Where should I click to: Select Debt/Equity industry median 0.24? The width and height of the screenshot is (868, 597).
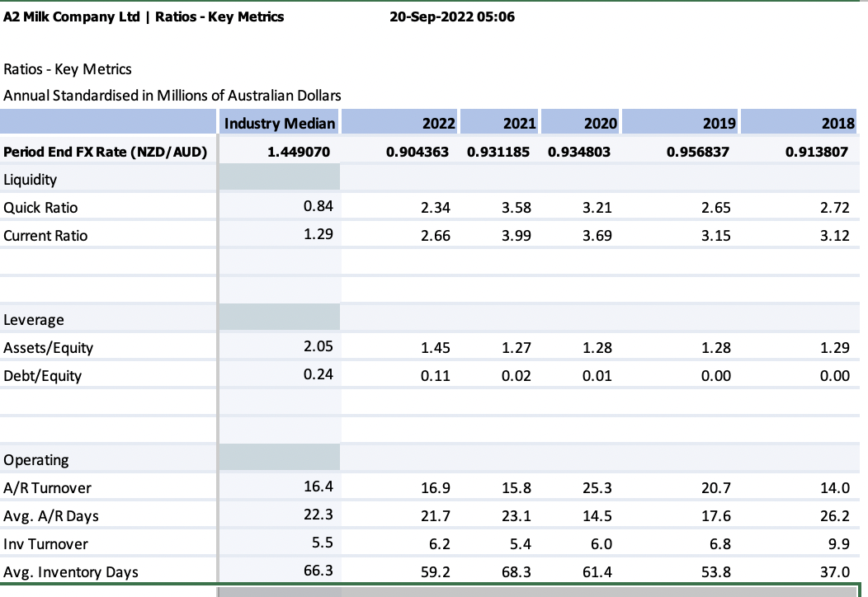point(318,374)
